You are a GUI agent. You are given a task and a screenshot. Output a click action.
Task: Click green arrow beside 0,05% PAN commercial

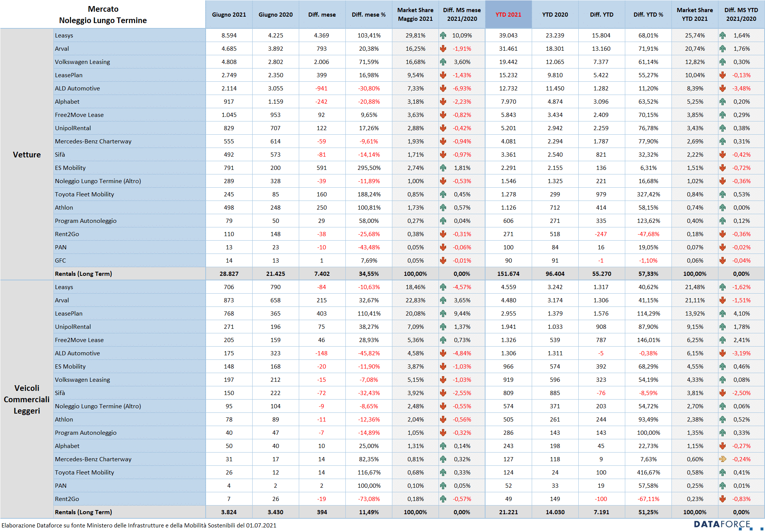point(443,486)
